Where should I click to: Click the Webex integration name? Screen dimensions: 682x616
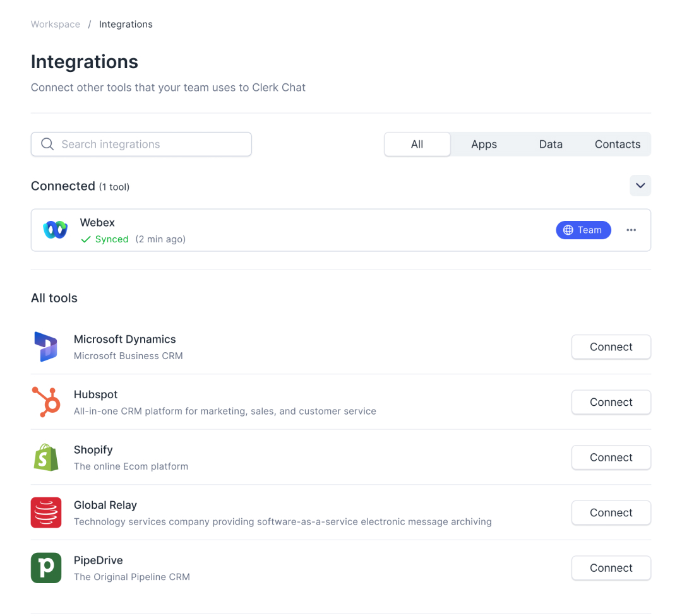click(x=97, y=223)
